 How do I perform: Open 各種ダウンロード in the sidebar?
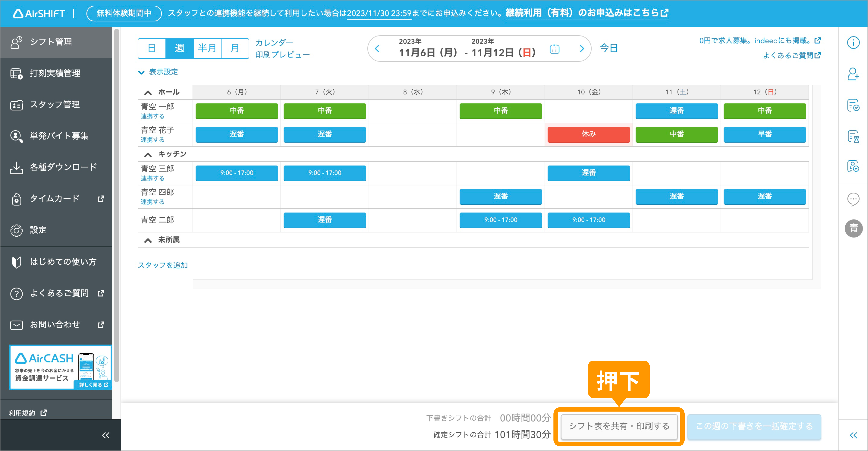[56, 167]
